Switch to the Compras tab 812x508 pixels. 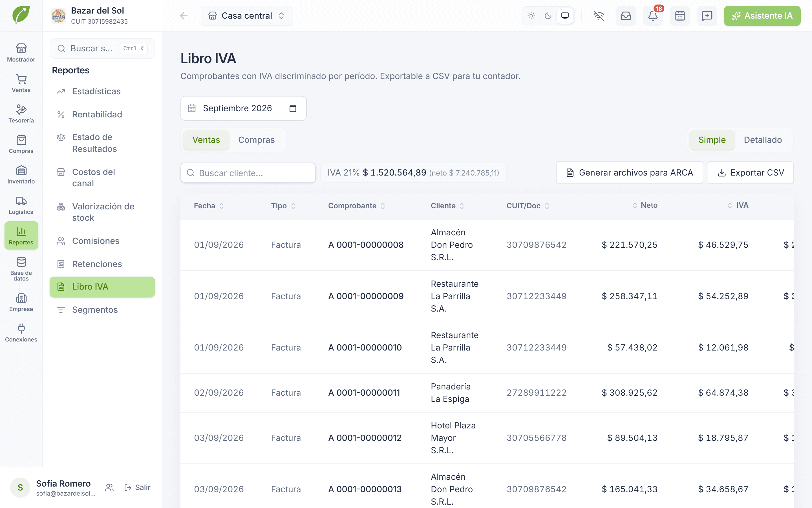click(x=256, y=140)
